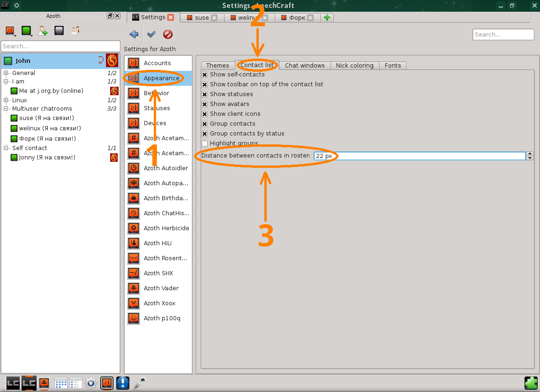Toggle Show self-contacts checkbox

pyautogui.click(x=204, y=75)
